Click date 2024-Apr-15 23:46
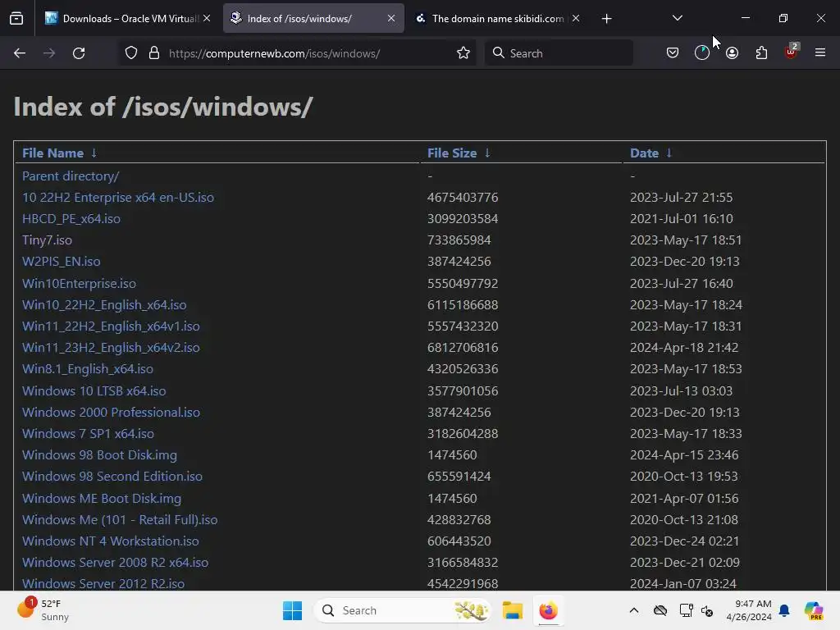Image resolution: width=840 pixels, height=630 pixels. click(x=684, y=455)
